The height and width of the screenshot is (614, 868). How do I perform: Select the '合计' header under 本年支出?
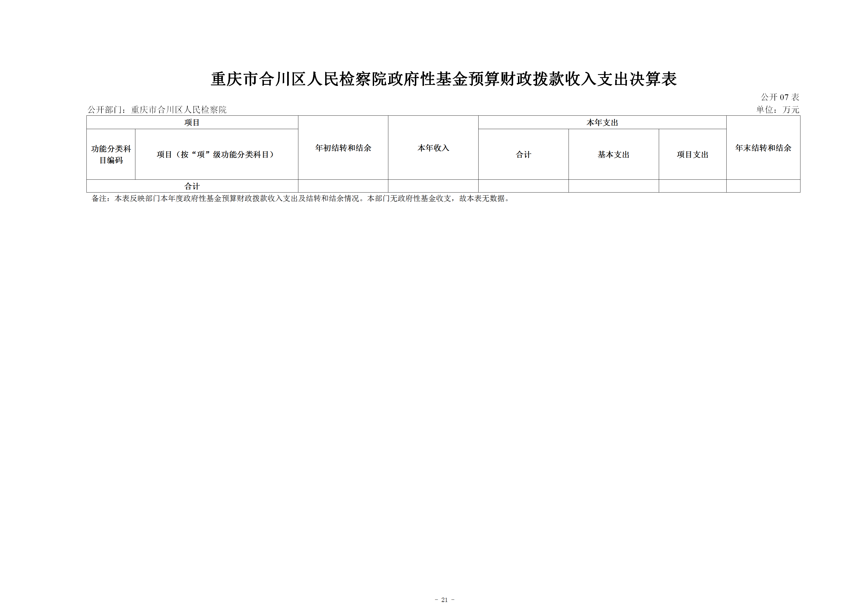(523, 154)
